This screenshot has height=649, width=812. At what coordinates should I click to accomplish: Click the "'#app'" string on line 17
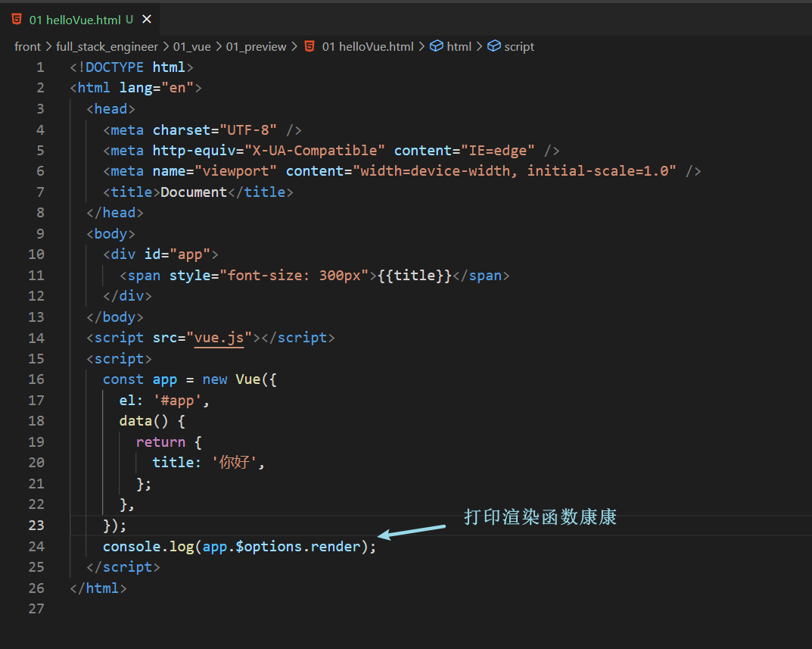tap(177, 400)
